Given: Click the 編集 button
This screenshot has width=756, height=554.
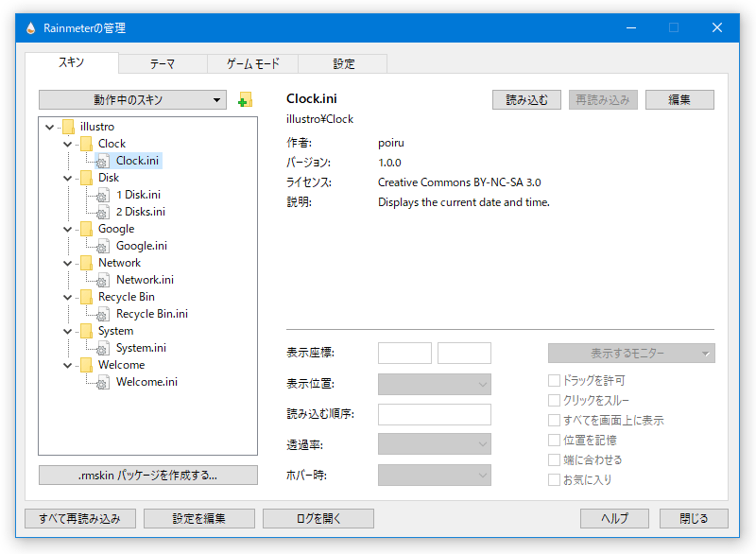Looking at the screenshot, I should [x=679, y=100].
